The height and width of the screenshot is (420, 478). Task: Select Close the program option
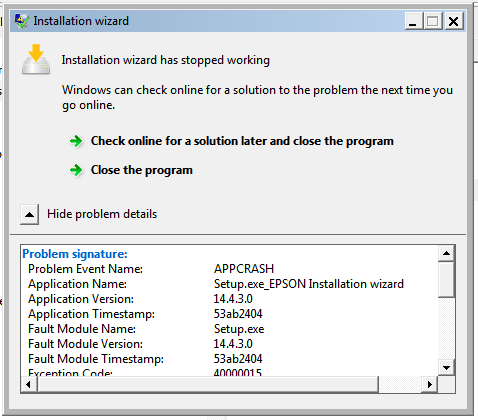click(x=142, y=170)
